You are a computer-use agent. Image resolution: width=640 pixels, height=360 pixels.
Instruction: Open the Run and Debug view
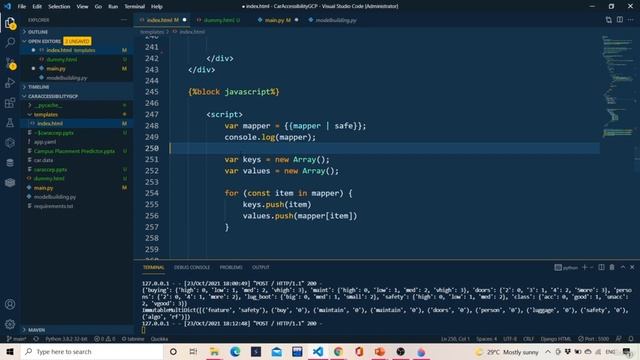pyautogui.click(x=10, y=83)
